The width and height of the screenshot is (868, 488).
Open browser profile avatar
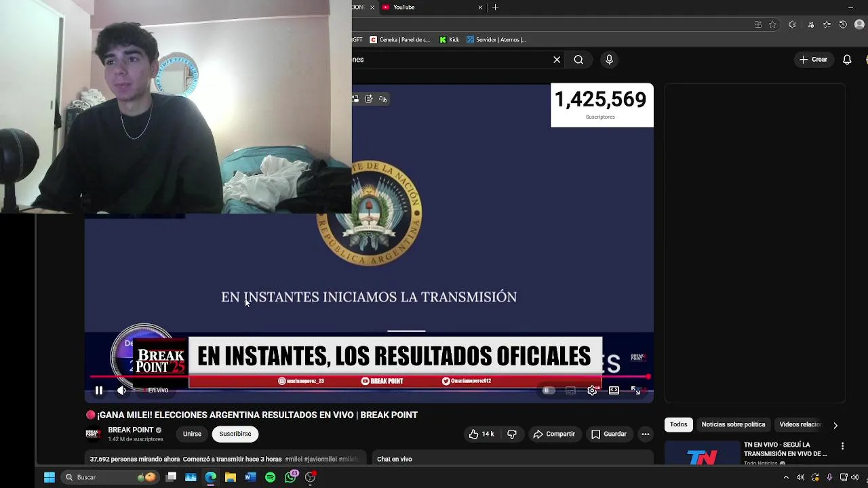coord(860,24)
